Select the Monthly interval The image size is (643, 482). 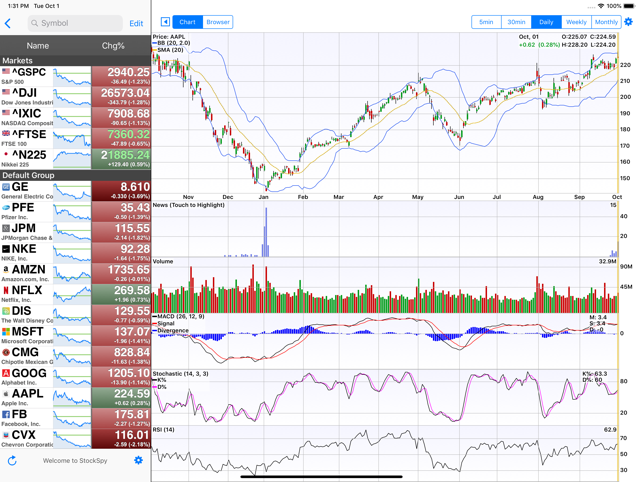click(x=606, y=22)
